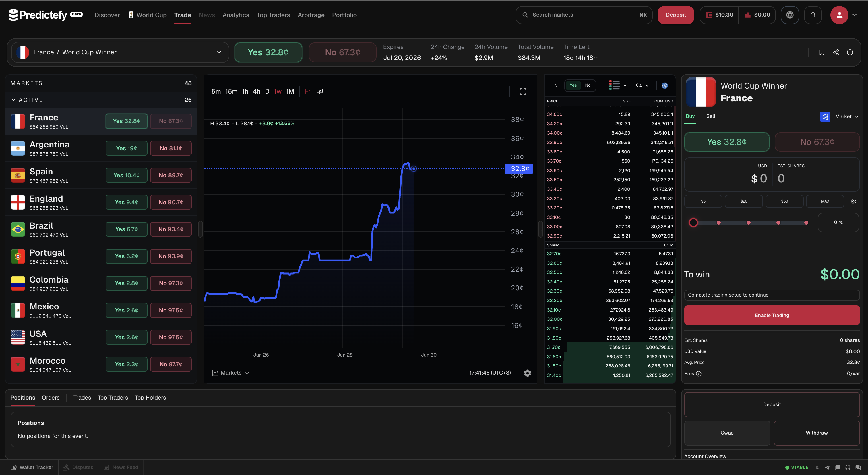Select Yes side in order book

573,85
